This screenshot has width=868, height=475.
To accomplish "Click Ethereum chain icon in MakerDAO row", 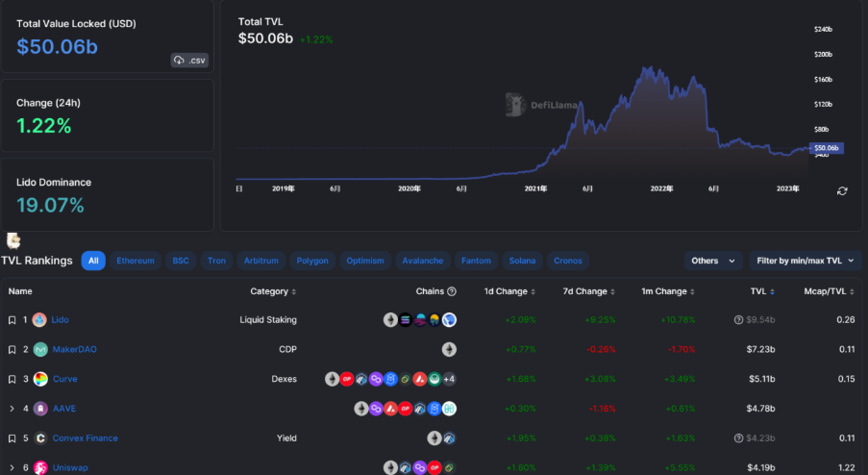I will click(449, 349).
